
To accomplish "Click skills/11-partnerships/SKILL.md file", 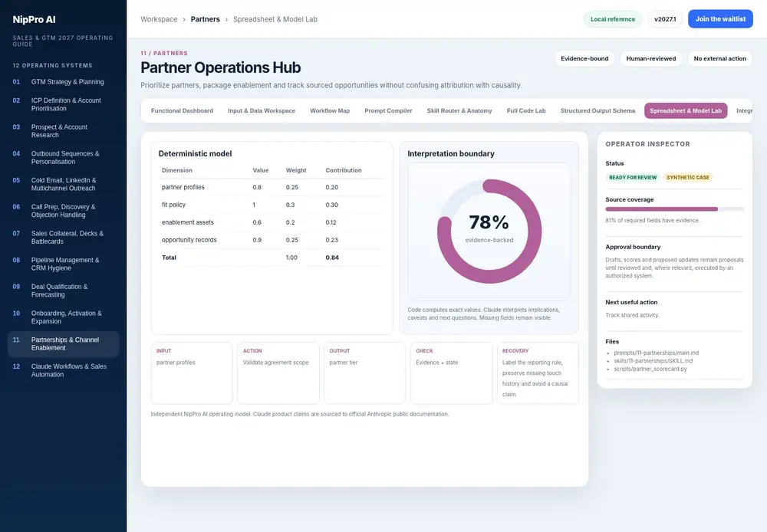I will [x=653, y=361].
